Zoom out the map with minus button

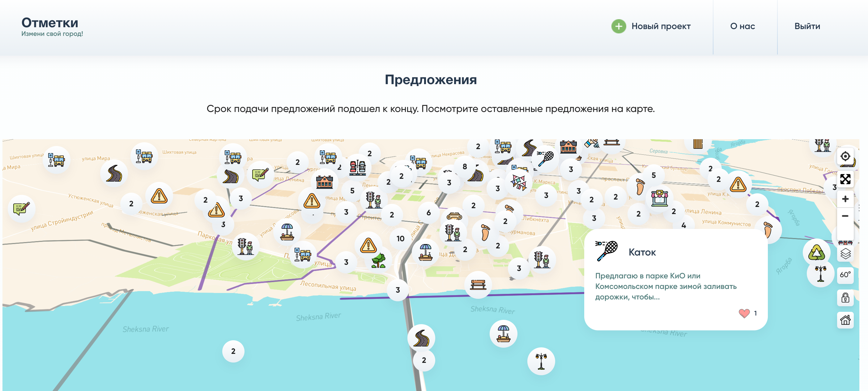(x=845, y=216)
